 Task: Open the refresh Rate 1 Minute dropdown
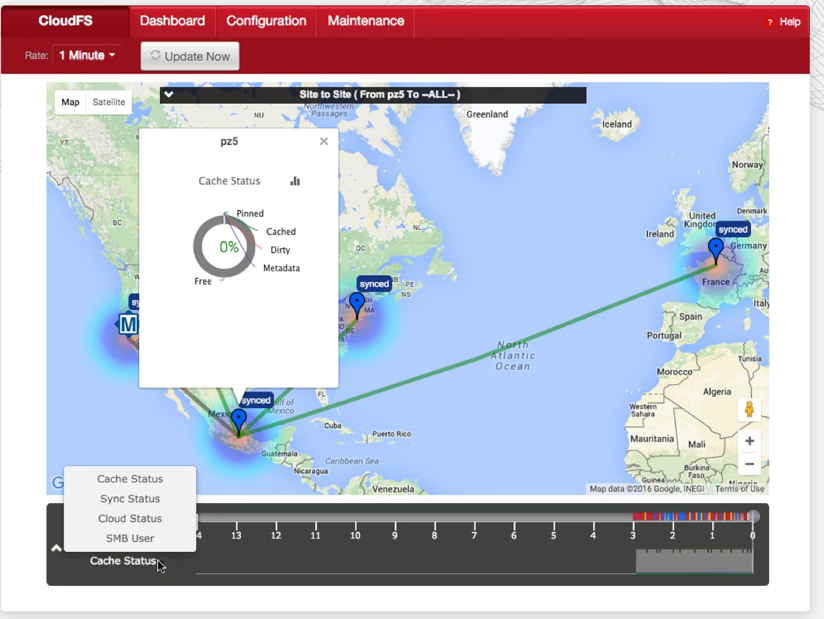[x=87, y=55]
